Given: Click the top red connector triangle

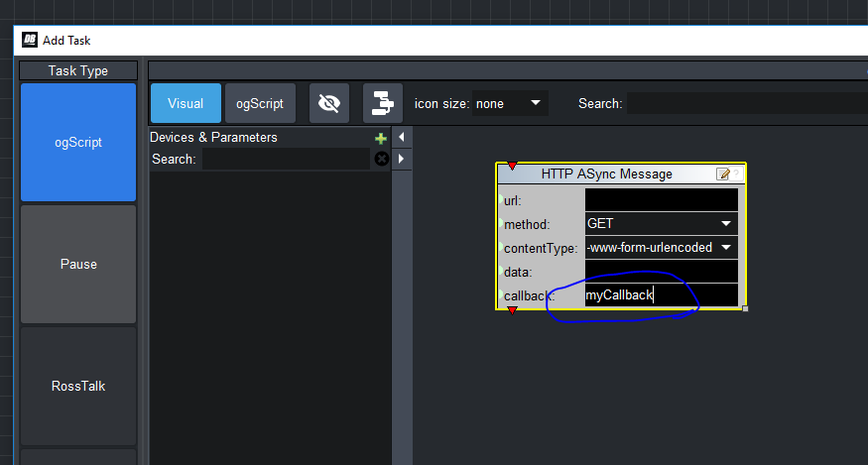Looking at the screenshot, I should point(512,167).
